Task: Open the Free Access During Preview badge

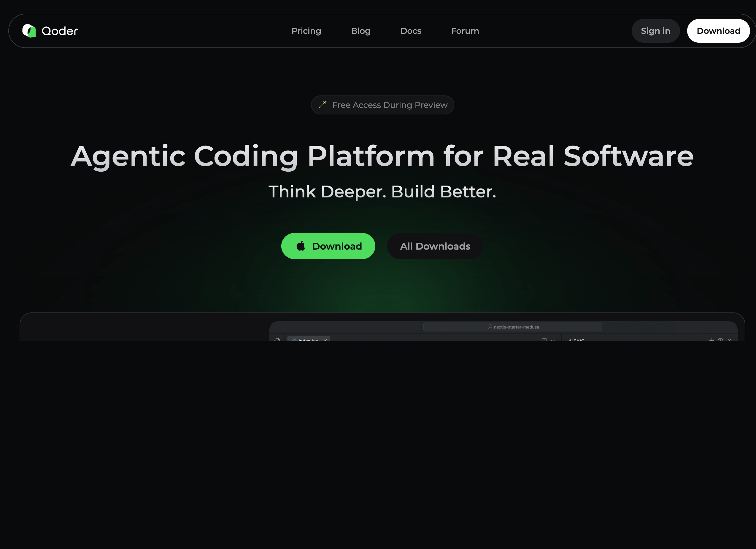Action: pos(382,105)
